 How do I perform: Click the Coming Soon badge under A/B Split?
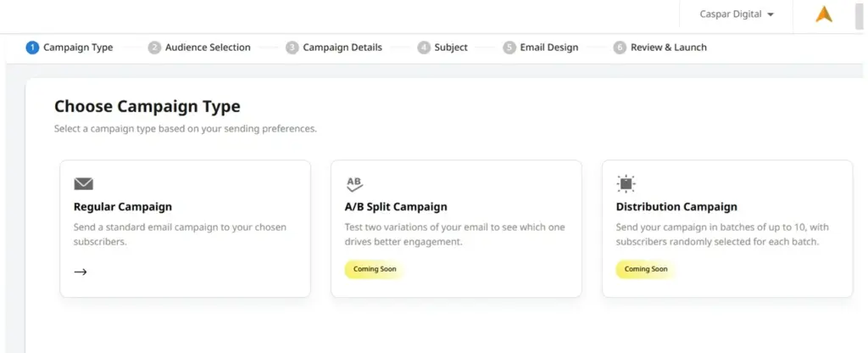point(374,269)
